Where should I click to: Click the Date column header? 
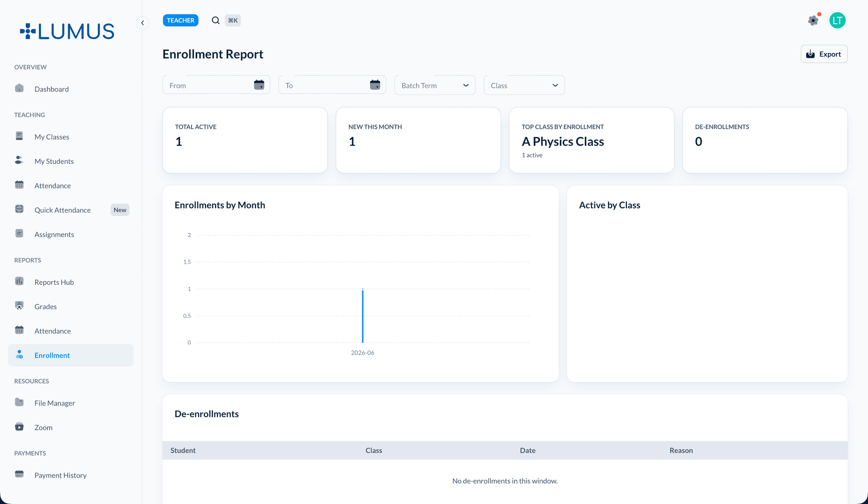pos(528,451)
